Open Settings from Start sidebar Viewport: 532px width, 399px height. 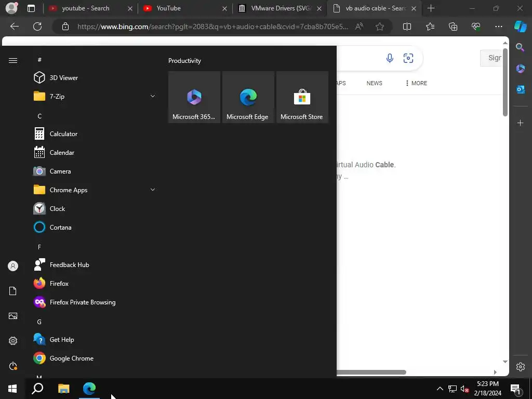coord(13,341)
